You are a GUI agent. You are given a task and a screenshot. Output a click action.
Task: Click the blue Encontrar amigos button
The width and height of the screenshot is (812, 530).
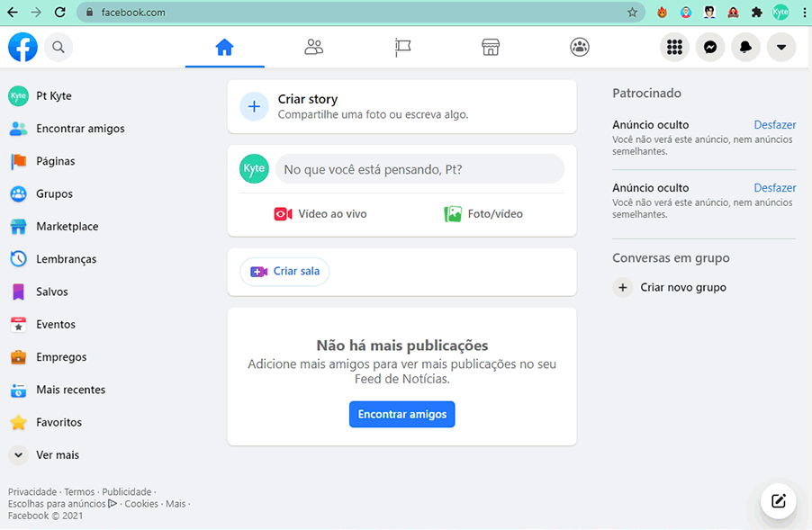[x=401, y=414]
